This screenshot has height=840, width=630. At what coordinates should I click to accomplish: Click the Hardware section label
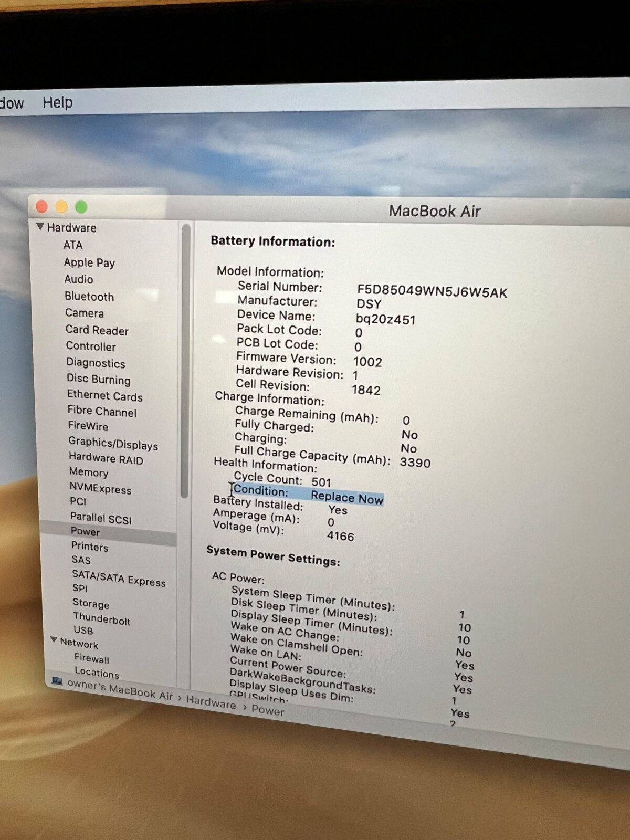click(x=72, y=228)
